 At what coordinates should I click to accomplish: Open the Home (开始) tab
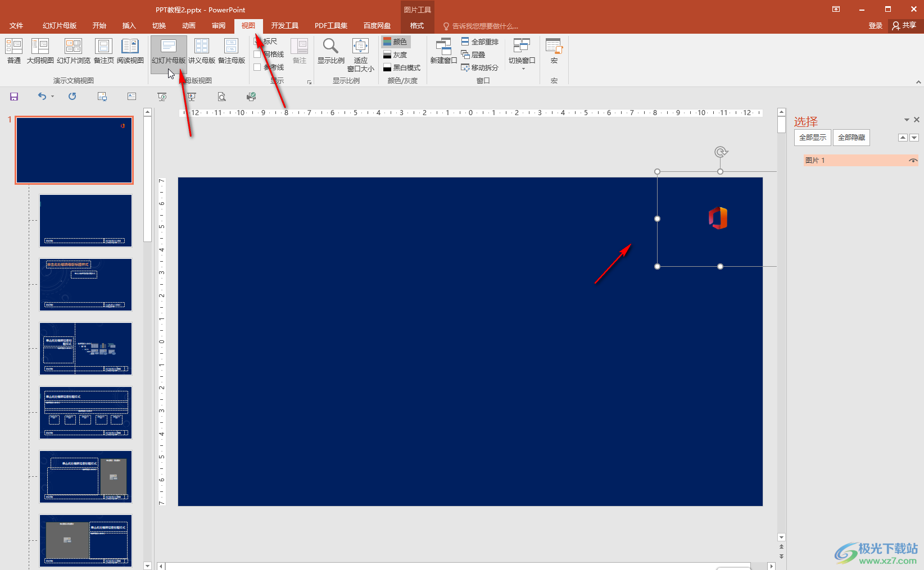pyautogui.click(x=99, y=26)
